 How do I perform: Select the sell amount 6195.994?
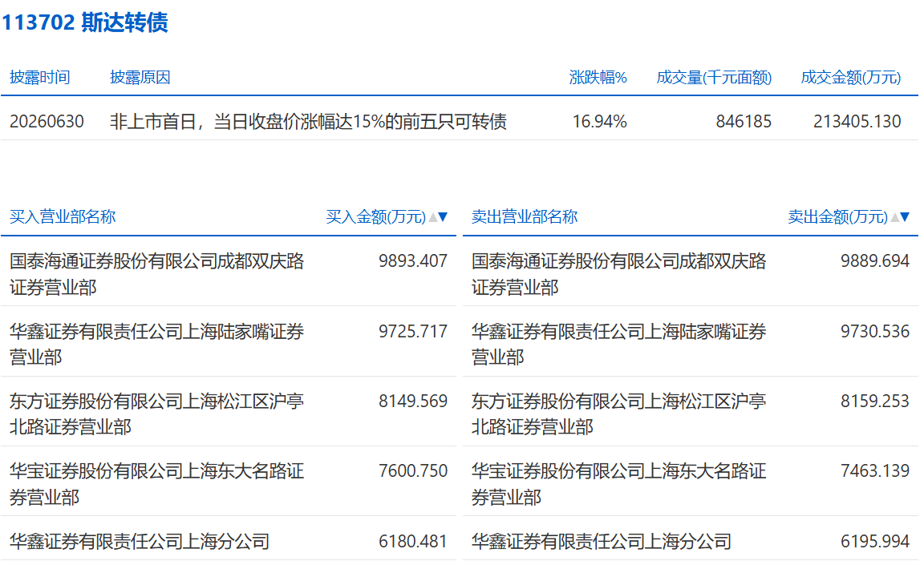[875, 541]
